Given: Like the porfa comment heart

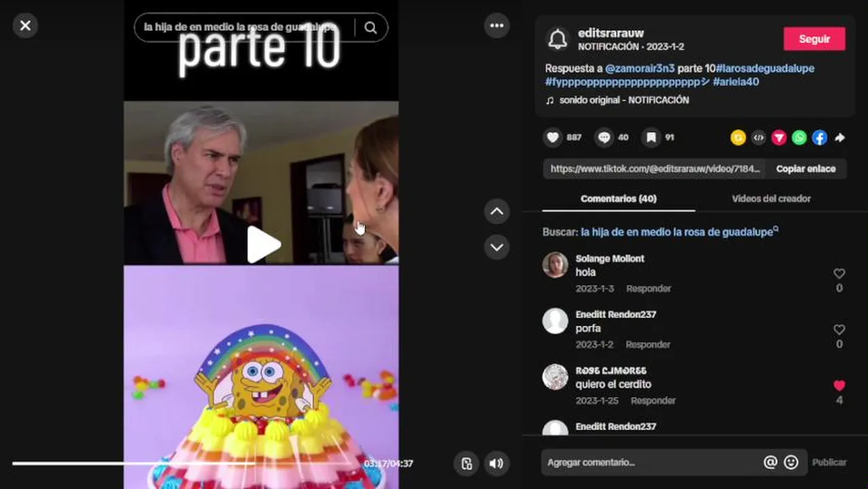Looking at the screenshot, I should point(839,329).
